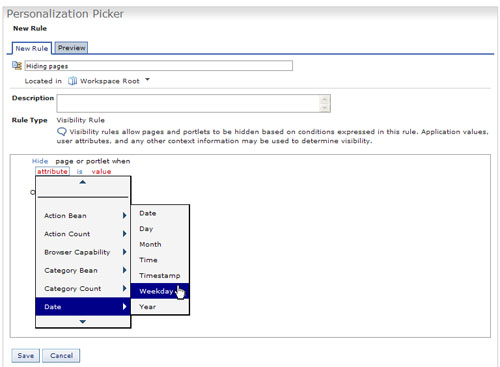The image size is (500, 367).
Task: Switch to the Preview tab
Action: (71, 48)
